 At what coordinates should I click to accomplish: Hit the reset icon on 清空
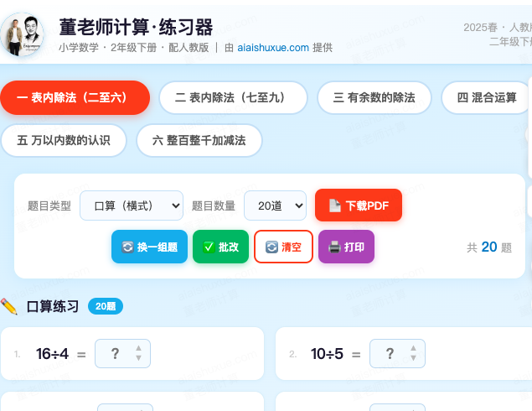271,247
